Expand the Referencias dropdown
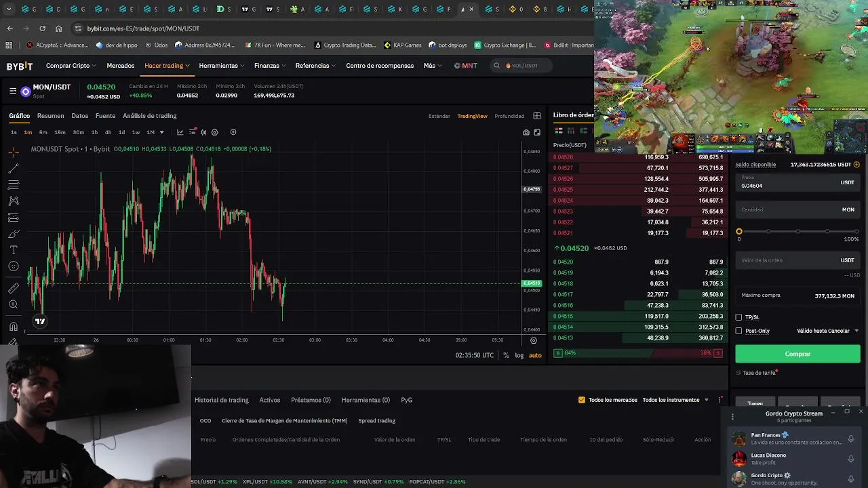Image resolution: width=868 pixels, height=488 pixels. click(315, 66)
